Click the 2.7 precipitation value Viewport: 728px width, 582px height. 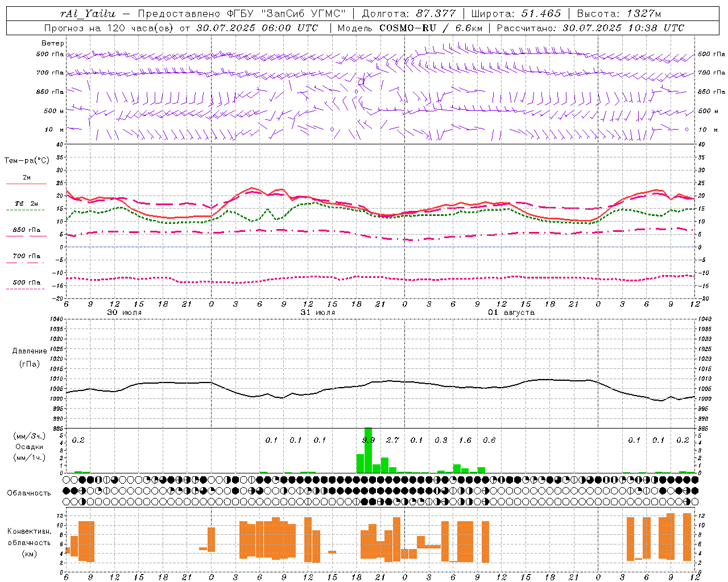pyautogui.click(x=392, y=440)
